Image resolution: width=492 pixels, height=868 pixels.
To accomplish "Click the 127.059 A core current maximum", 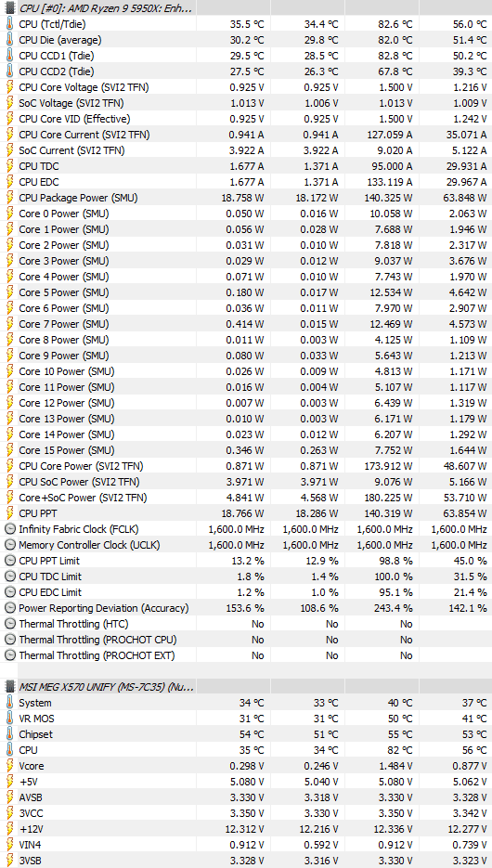I will (390, 135).
